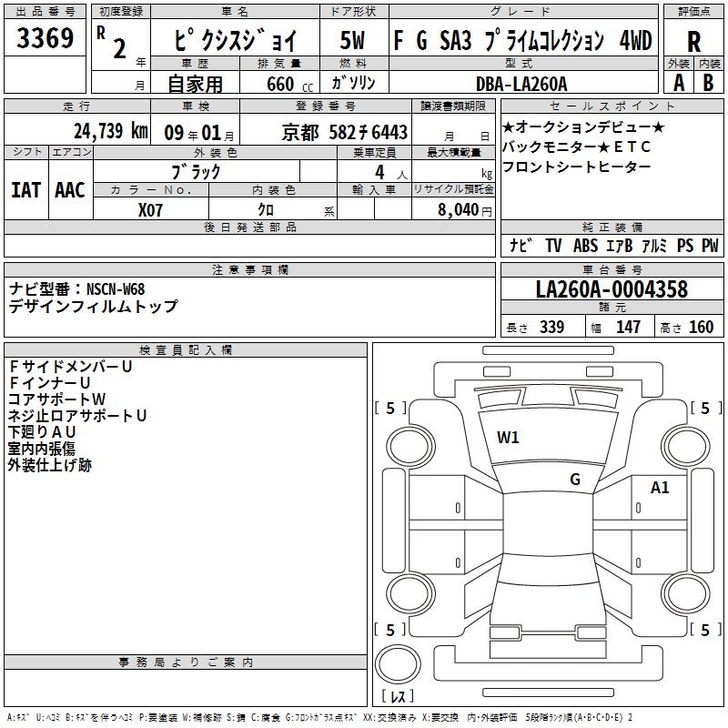Click the G mark on the windshield
Screen dimensions: 728x728
tap(575, 480)
